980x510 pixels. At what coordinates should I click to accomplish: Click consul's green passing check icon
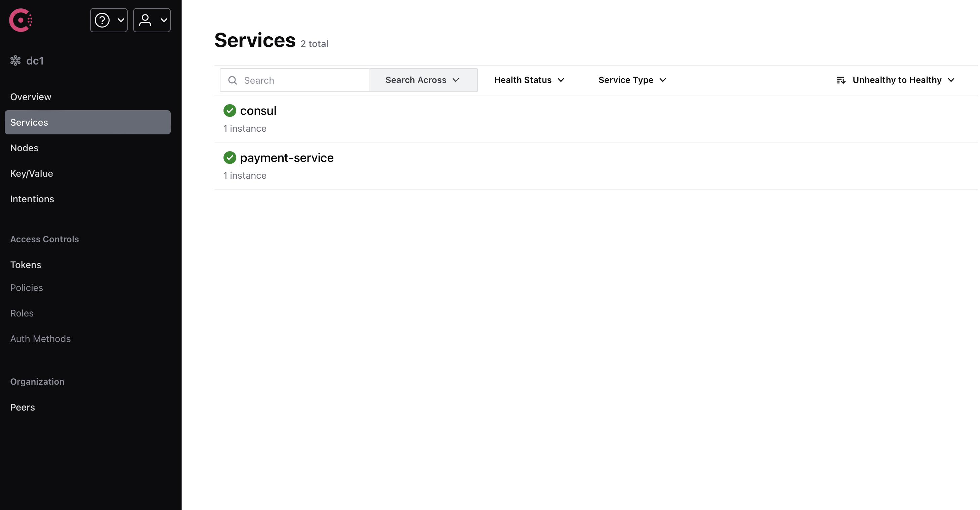click(x=230, y=111)
